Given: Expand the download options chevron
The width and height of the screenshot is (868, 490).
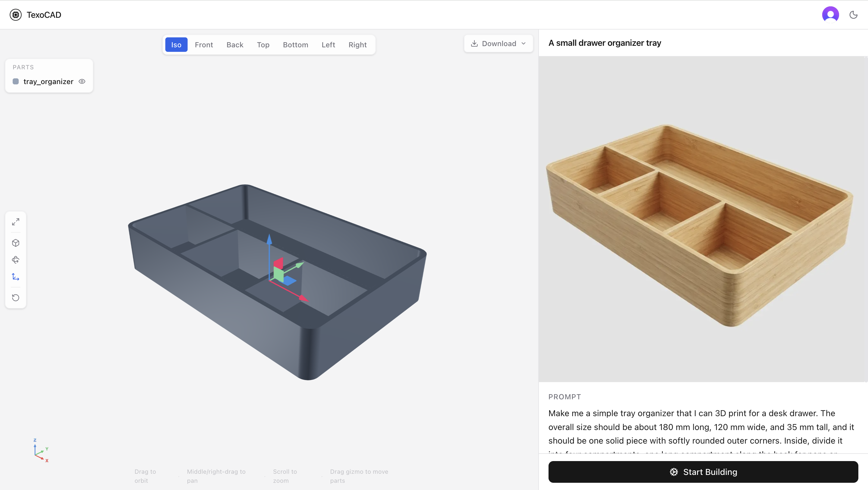Looking at the screenshot, I should pos(524,43).
